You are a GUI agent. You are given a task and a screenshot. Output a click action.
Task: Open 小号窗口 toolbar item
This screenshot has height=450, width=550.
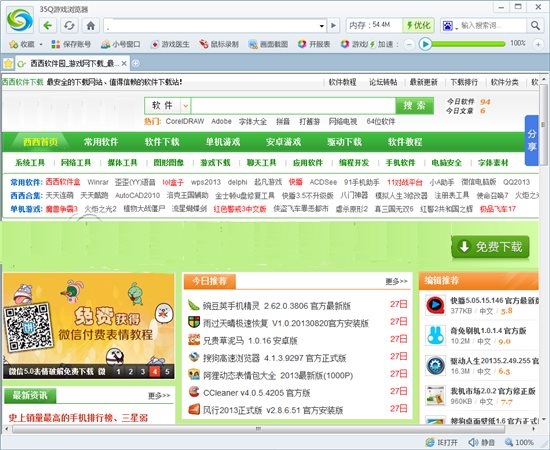[120, 44]
